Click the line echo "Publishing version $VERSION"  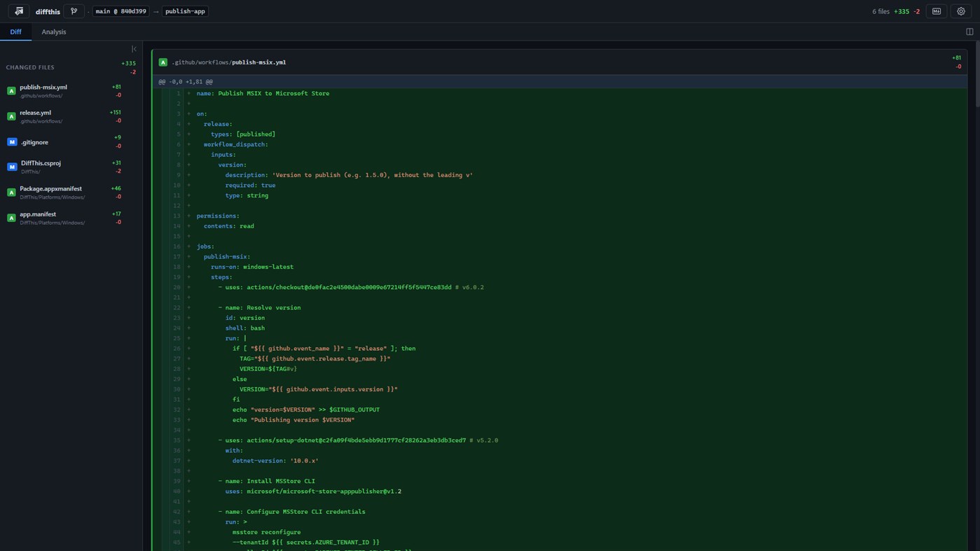tap(294, 420)
